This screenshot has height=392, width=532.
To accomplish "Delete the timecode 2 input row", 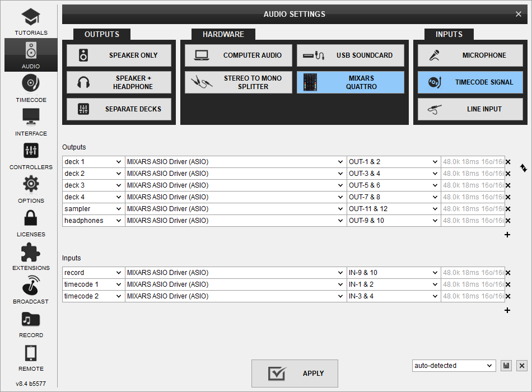I will (x=508, y=296).
